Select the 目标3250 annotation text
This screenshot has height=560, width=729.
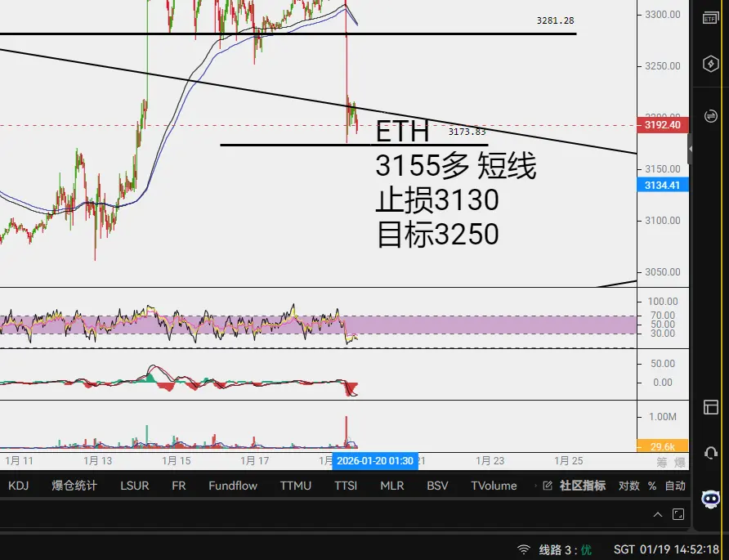coord(437,234)
